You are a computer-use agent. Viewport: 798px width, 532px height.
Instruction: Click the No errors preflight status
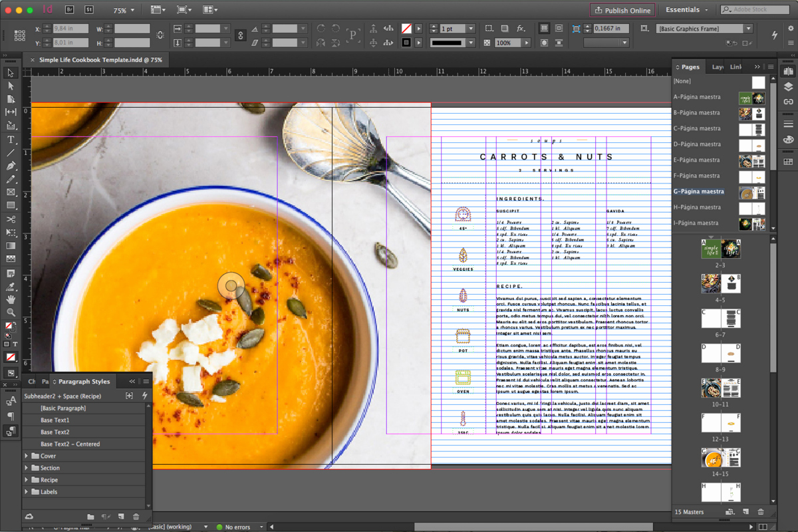tap(233, 527)
